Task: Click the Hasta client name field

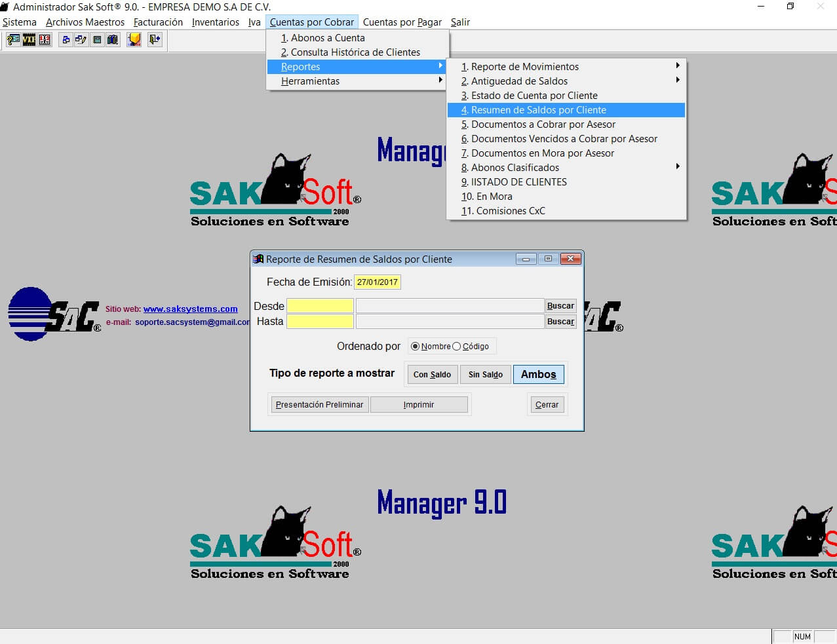Action: (450, 322)
